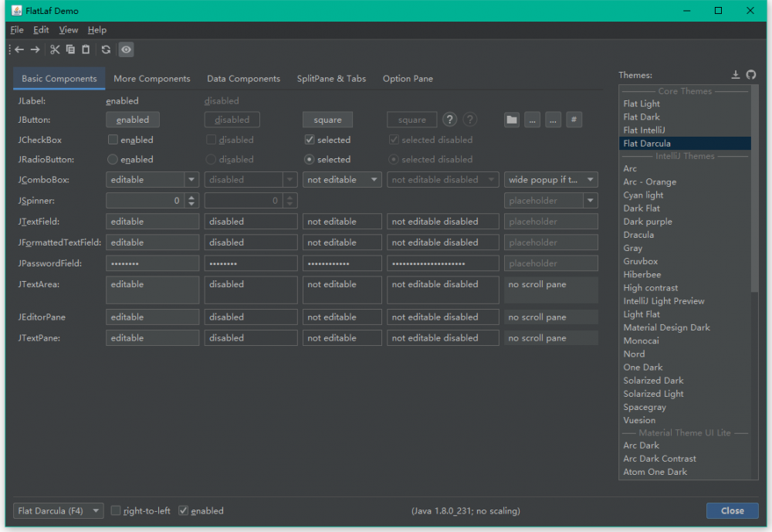Click the refresh toolbar icon
This screenshot has height=532, width=772.
106,49
